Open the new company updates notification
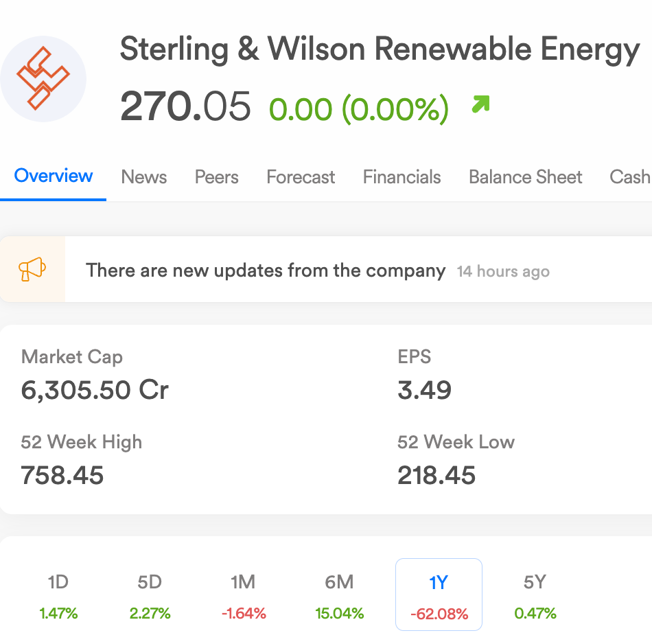Image resolution: width=652 pixels, height=644 pixels. pos(266,271)
